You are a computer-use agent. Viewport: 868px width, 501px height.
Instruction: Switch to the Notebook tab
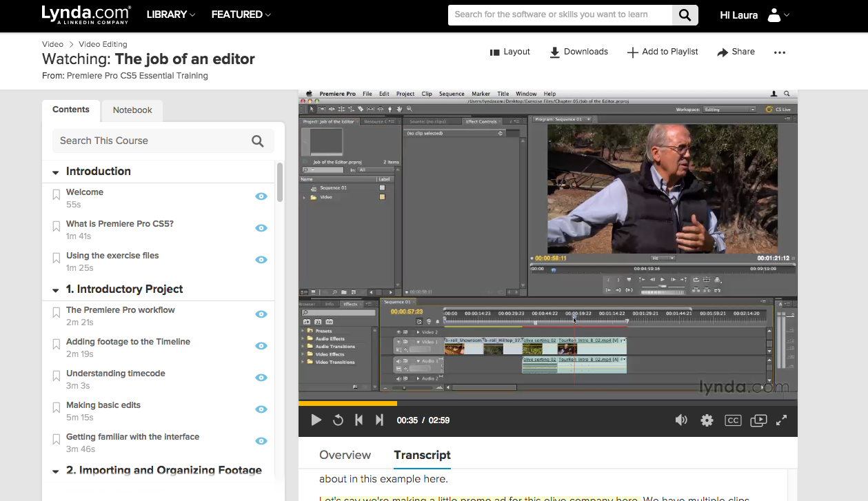point(132,110)
